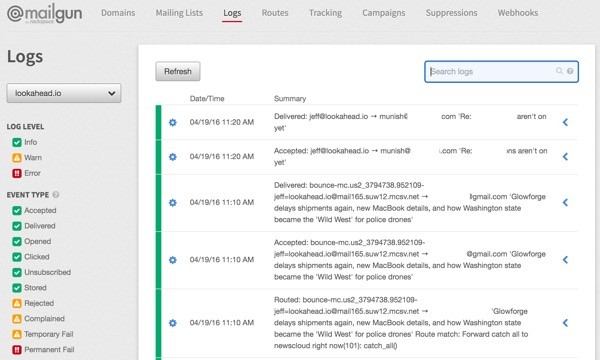Expand the 11:20 AM Delivered log entry chevron
600x360 pixels.
click(565, 122)
